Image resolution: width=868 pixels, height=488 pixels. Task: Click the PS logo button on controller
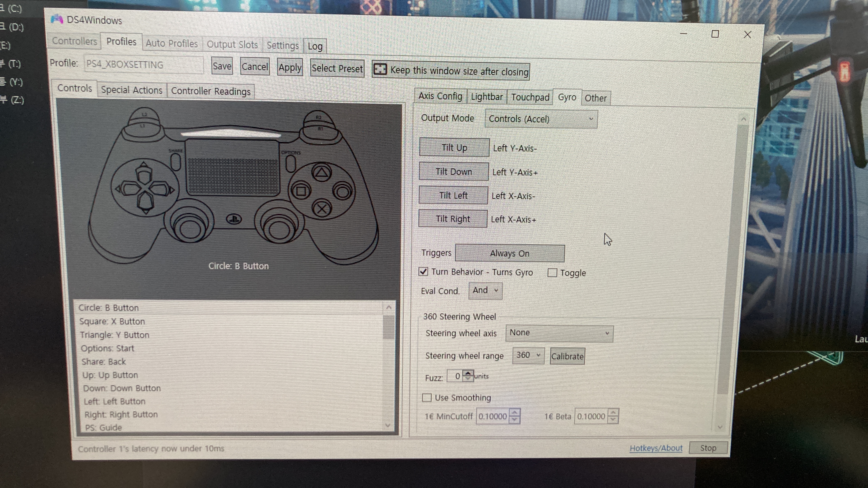click(x=234, y=219)
